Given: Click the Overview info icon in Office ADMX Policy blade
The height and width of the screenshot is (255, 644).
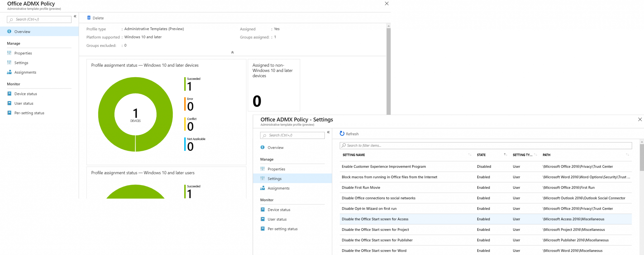Looking at the screenshot, I should [9, 31].
